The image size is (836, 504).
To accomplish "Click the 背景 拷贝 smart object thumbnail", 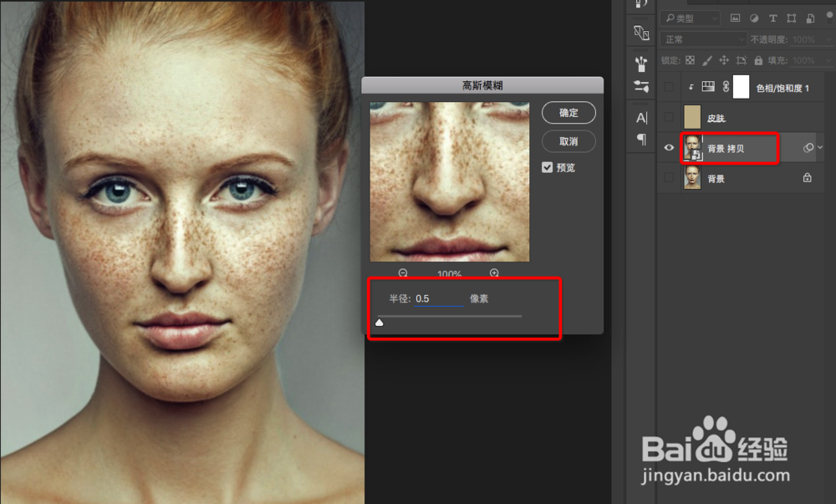I will [x=693, y=148].
